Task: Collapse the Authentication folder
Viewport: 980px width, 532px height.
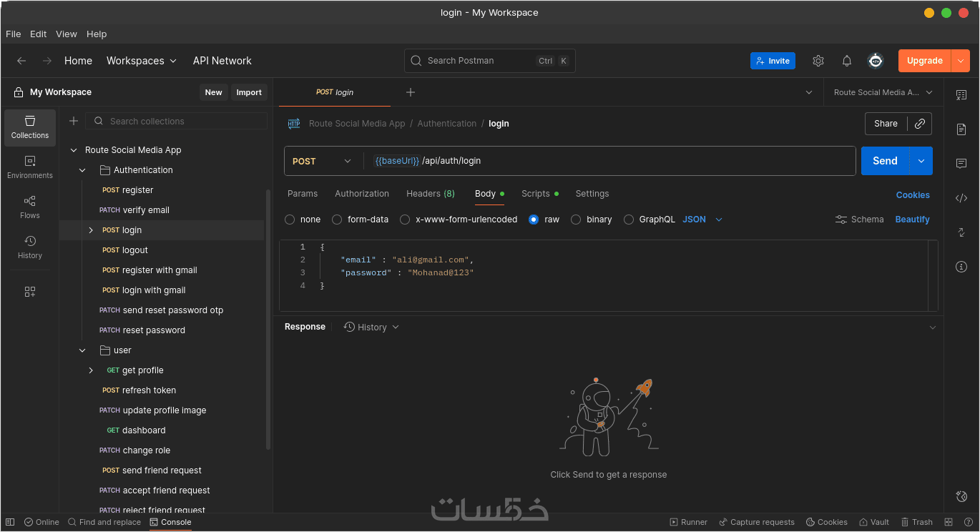Action: point(83,170)
